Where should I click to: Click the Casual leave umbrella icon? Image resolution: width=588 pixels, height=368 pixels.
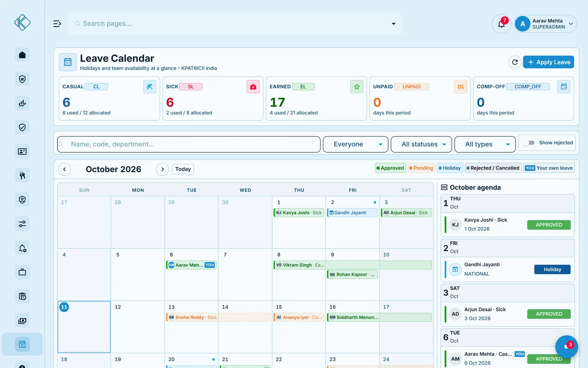(x=150, y=87)
